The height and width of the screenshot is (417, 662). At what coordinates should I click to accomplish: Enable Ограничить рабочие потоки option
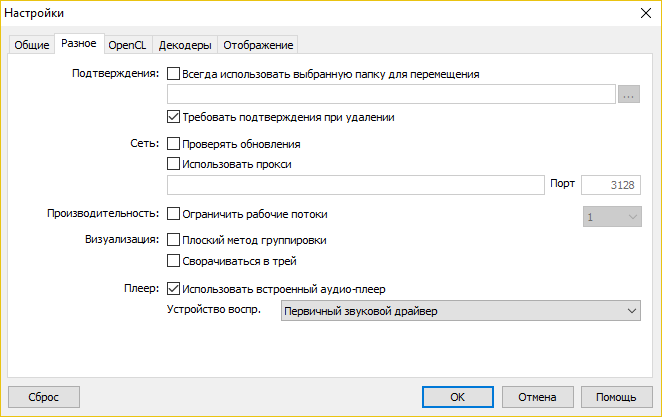point(174,214)
